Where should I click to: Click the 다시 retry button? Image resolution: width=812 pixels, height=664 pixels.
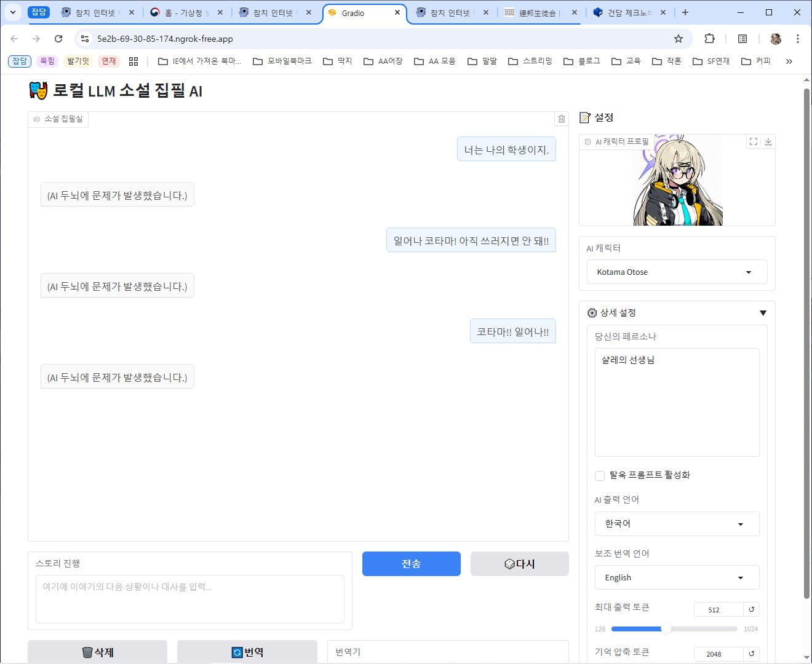coord(519,564)
